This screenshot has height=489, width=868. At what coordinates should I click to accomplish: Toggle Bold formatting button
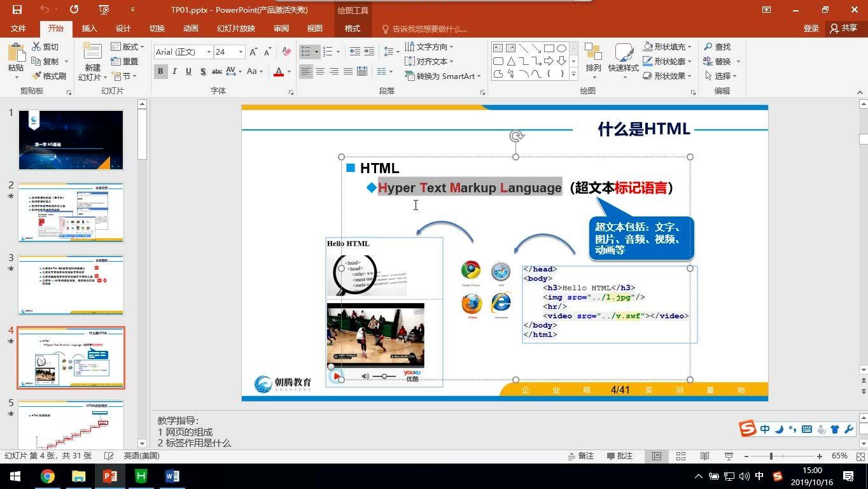click(x=160, y=72)
